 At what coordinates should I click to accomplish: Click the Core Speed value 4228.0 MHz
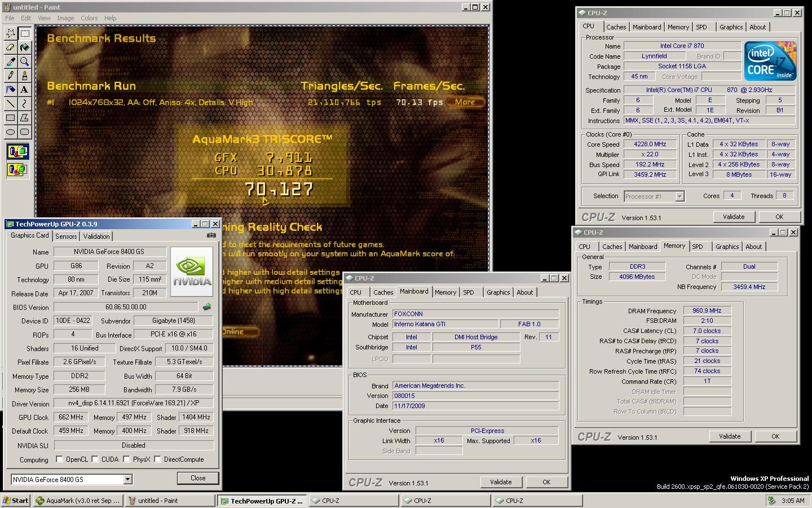650,144
